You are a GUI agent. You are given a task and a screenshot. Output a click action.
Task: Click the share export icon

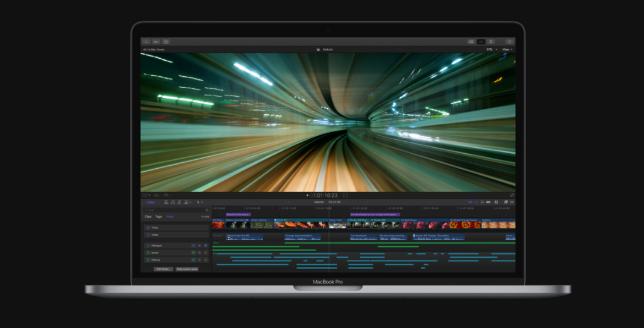click(x=510, y=41)
